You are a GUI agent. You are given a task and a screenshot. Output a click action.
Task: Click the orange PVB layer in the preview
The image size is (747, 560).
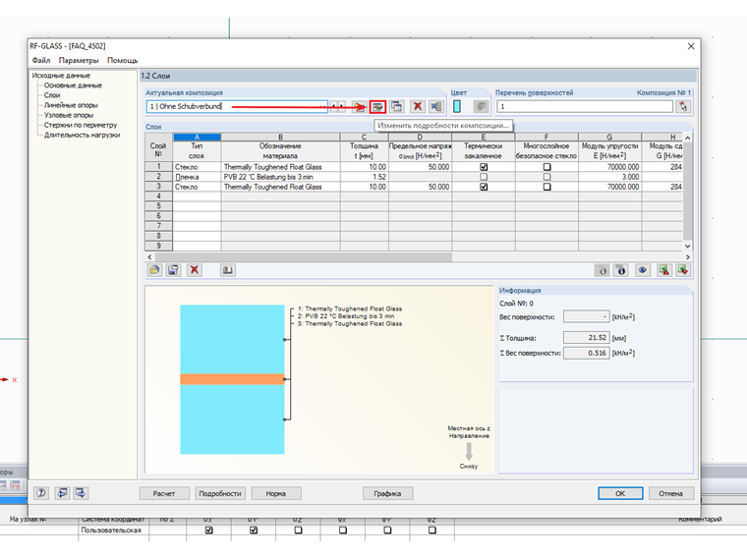coord(232,379)
